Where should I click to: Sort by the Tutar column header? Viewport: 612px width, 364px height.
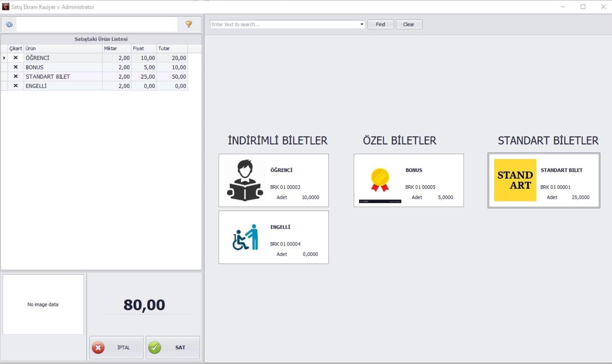[172, 49]
